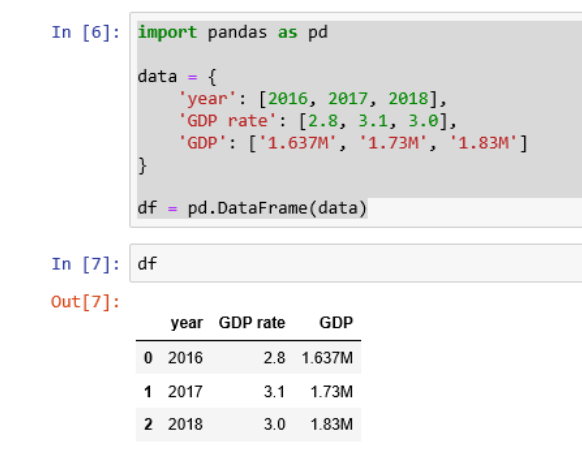Click the GDP rate column header
The width and height of the screenshot is (582, 454).
tap(252, 323)
